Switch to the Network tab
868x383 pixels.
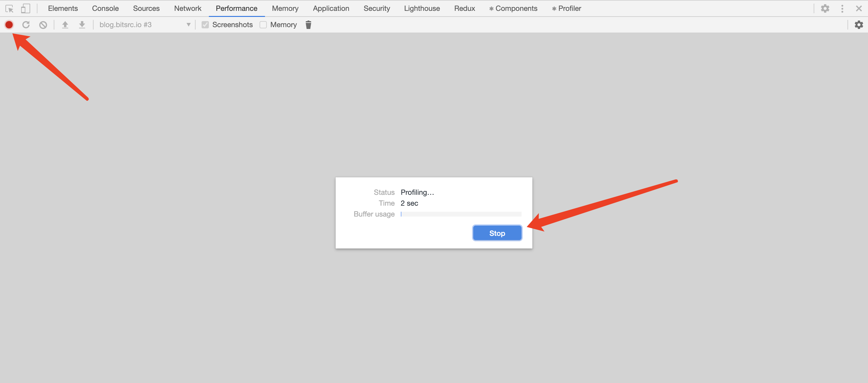coord(187,8)
